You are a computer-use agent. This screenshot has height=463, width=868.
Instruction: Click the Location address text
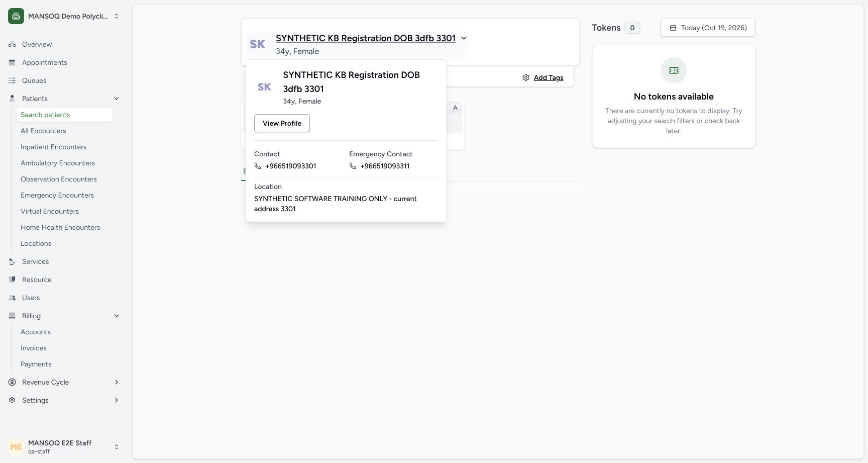(x=336, y=204)
